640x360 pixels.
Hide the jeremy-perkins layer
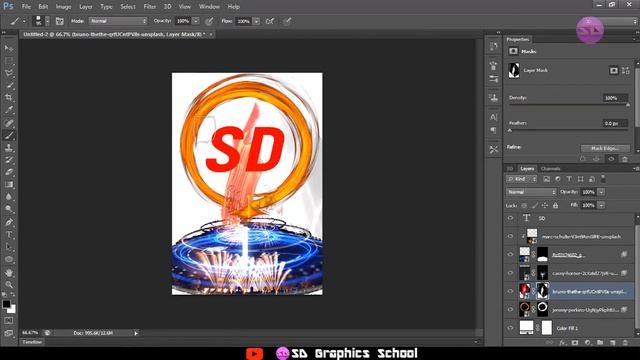point(510,309)
